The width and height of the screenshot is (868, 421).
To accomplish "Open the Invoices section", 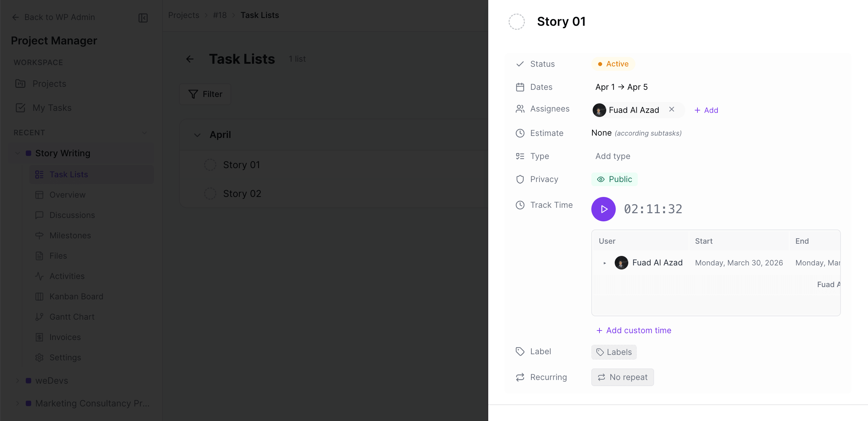I will (65, 337).
